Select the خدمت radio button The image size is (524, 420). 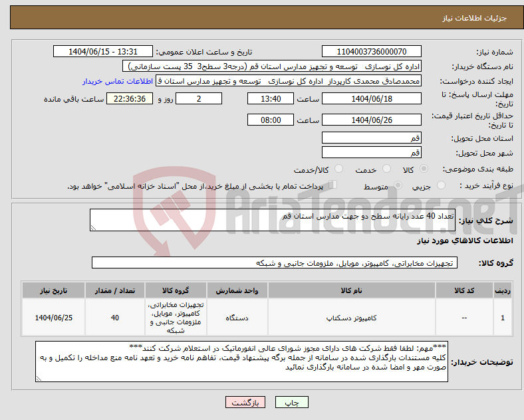point(386,169)
